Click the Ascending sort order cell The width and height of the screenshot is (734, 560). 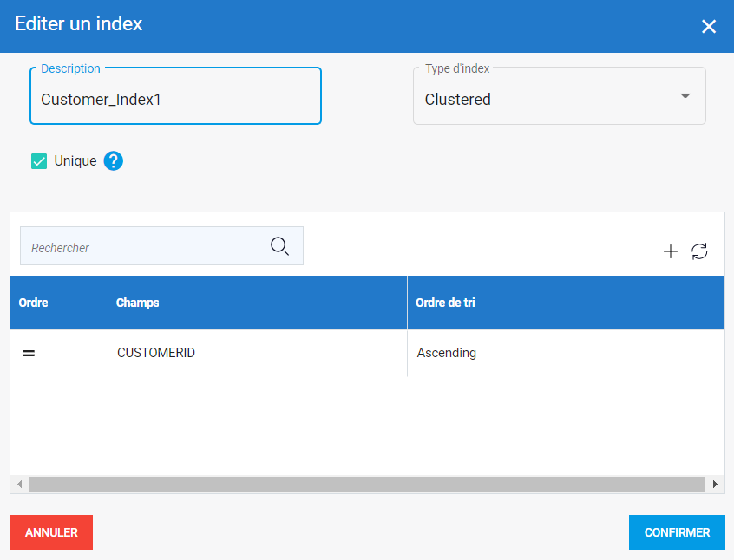pyautogui.click(x=447, y=353)
